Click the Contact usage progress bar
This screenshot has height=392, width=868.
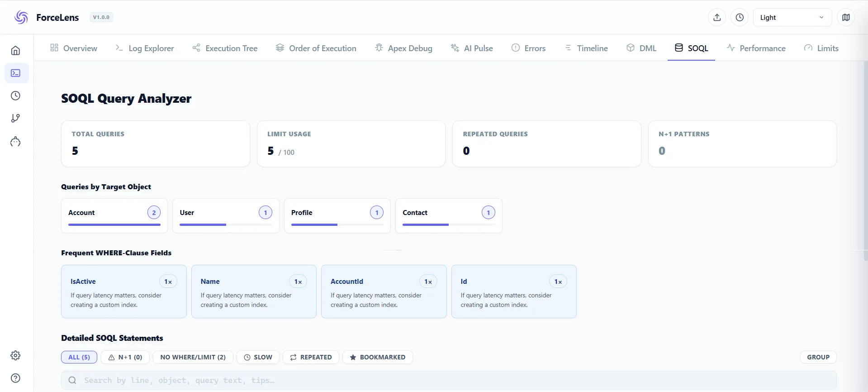pos(449,225)
